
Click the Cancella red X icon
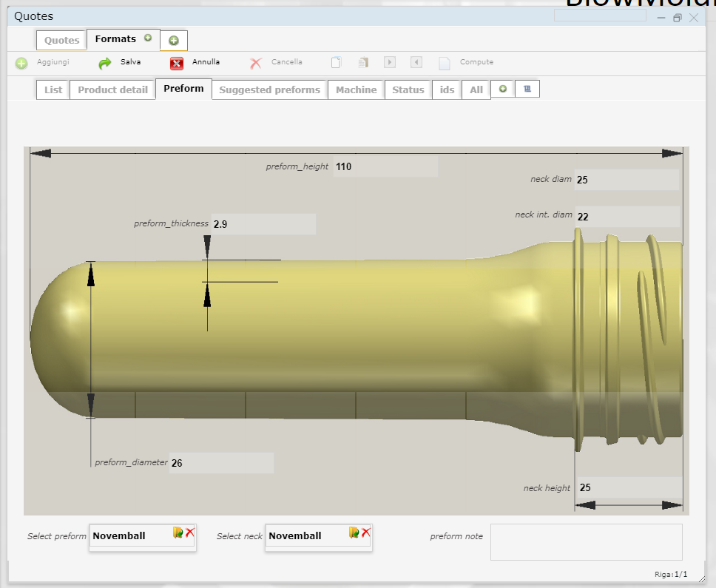[255, 63]
